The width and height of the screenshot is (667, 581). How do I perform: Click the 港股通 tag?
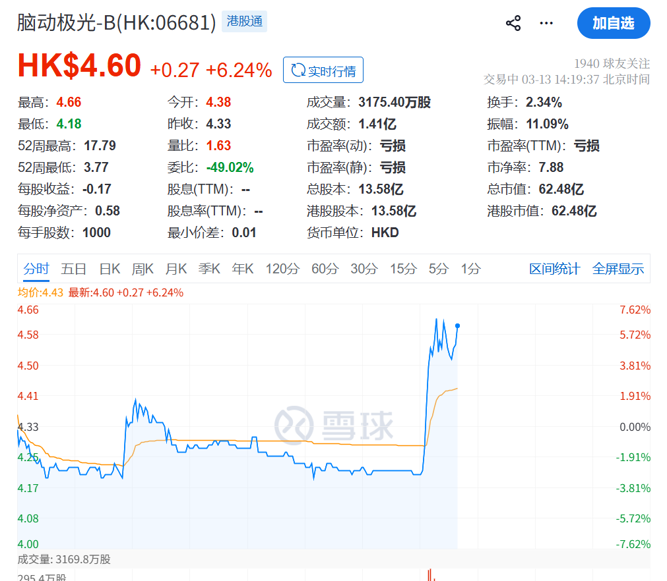245,23
